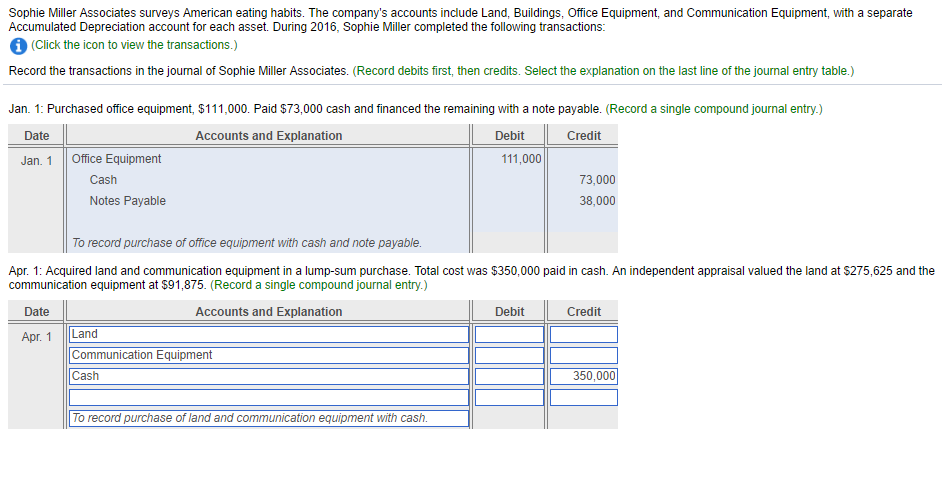
Task: Click the empty fourth account field in Apr. 1 entry
Action: tap(269, 397)
